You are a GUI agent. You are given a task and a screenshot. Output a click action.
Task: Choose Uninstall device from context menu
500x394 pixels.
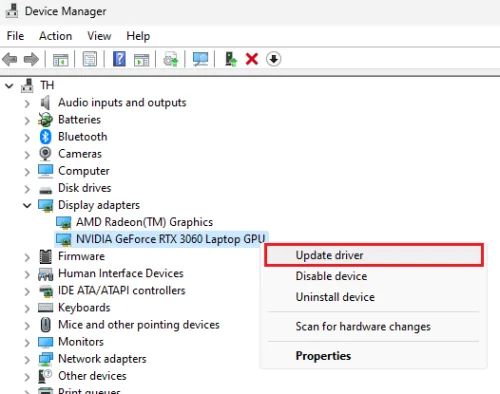[x=374, y=297]
